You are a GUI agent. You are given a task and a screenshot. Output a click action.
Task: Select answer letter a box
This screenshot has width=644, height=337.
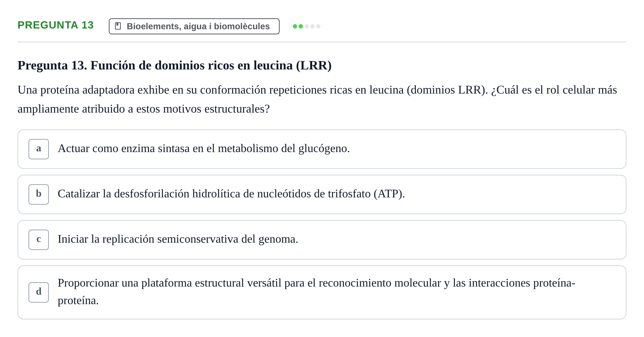point(39,149)
